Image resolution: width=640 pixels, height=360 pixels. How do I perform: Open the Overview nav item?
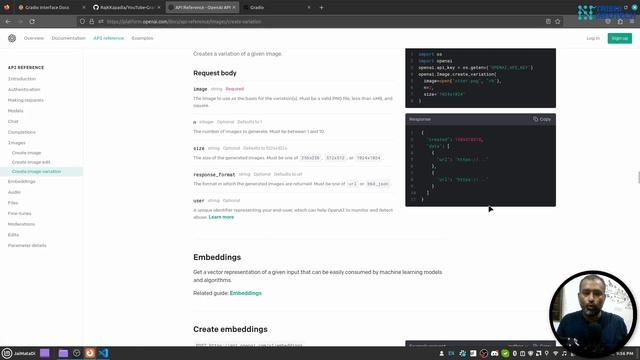pos(34,38)
